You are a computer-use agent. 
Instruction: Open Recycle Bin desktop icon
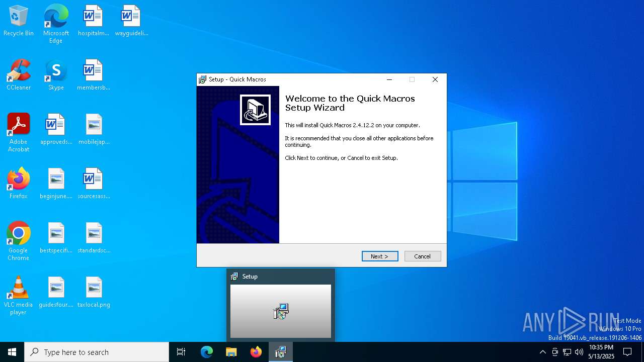(19, 21)
